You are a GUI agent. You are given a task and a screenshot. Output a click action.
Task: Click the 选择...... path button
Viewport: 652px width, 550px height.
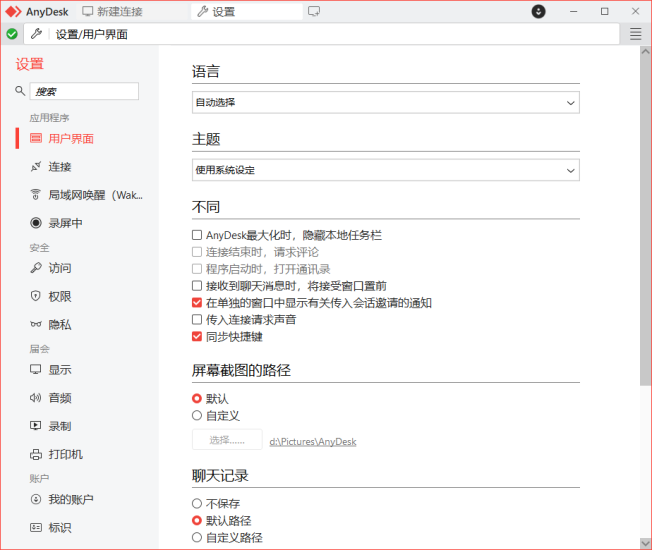pos(227,440)
